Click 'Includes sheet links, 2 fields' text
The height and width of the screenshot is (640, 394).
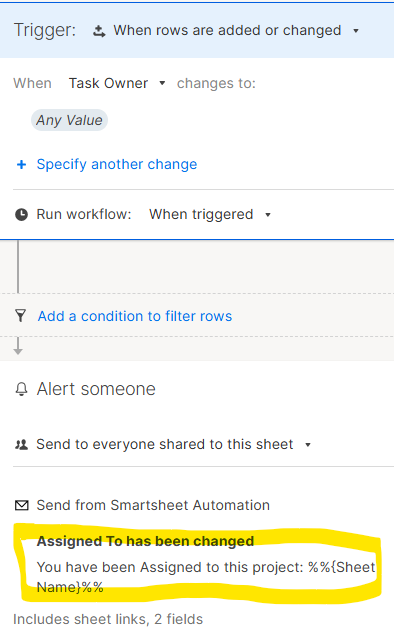[x=108, y=619]
